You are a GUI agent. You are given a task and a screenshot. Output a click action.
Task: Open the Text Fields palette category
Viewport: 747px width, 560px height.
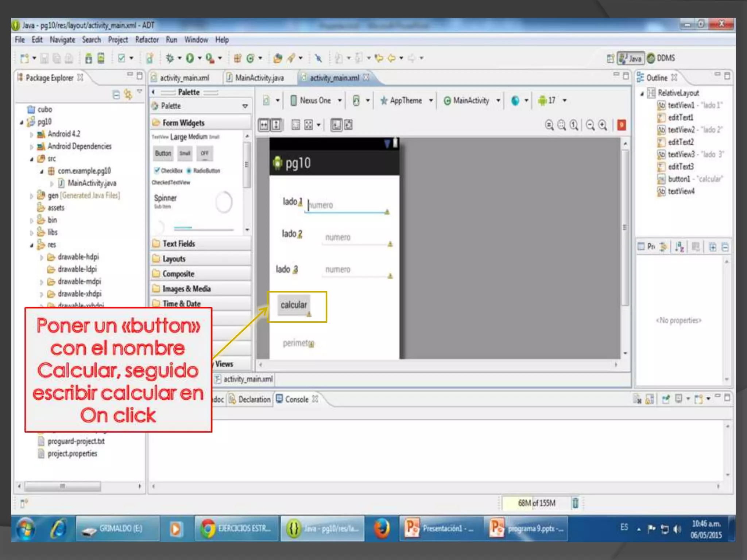(x=179, y=244)
